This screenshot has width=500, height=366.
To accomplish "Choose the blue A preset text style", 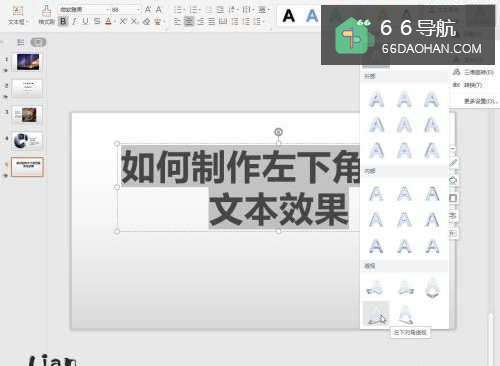I will pyautogui.click(x=312, y=16).
